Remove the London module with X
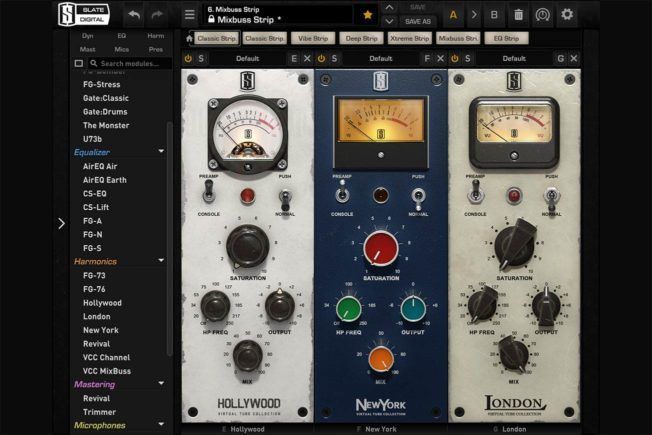Image resolution: width=652 pixels, height=435 pixels. click(x=574, y=59)
